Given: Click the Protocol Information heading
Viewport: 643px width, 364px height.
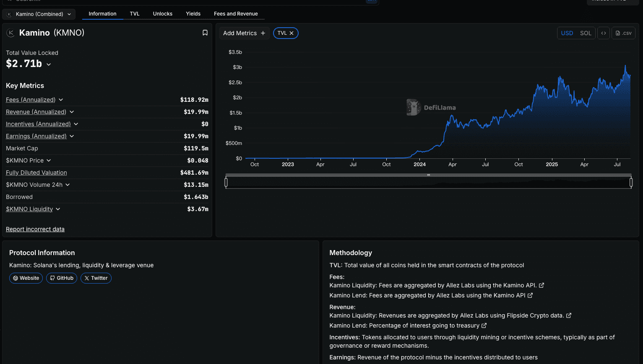Looking at the screenshot, I should (x=42, y=253).
